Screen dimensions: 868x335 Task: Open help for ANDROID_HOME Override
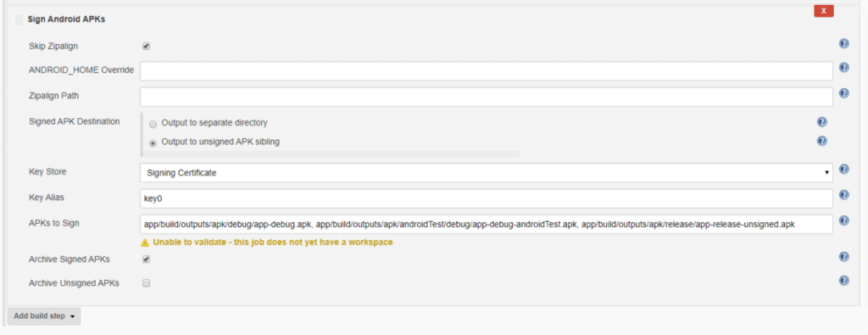(x=843, y=68)
